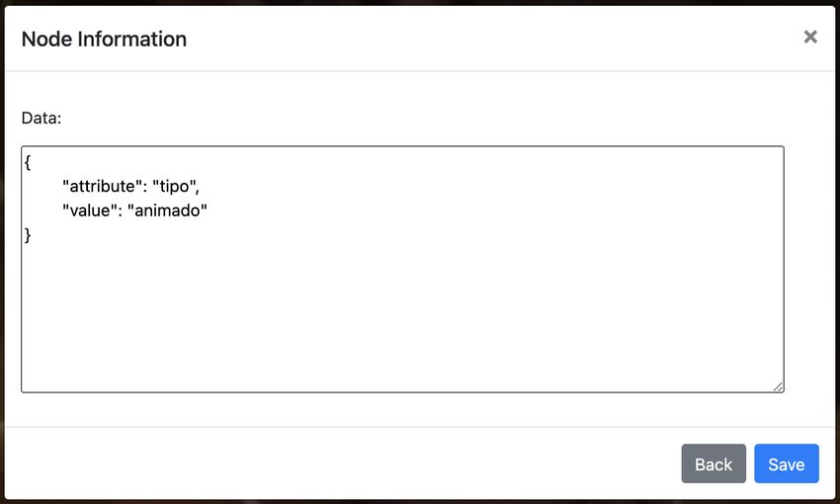Click the closing curly brace
Image resolution: width=840 pixels, height=504 pixels.
28,234
